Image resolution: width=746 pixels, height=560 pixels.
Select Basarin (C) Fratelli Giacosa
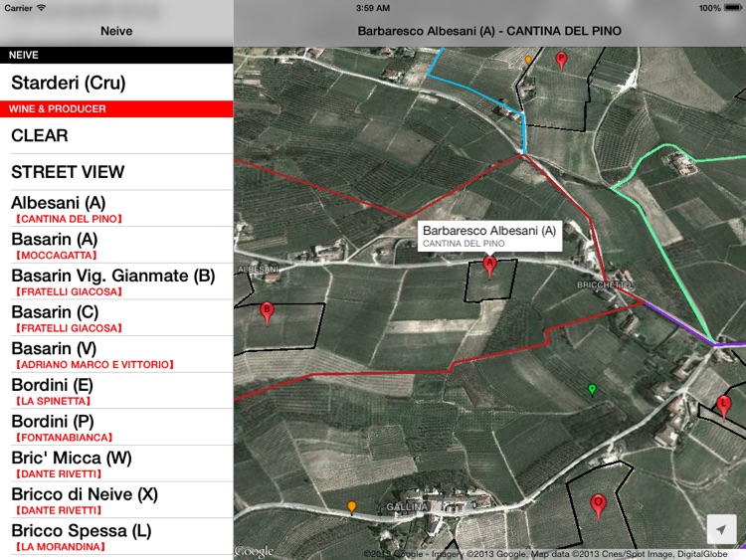point(116,318)
